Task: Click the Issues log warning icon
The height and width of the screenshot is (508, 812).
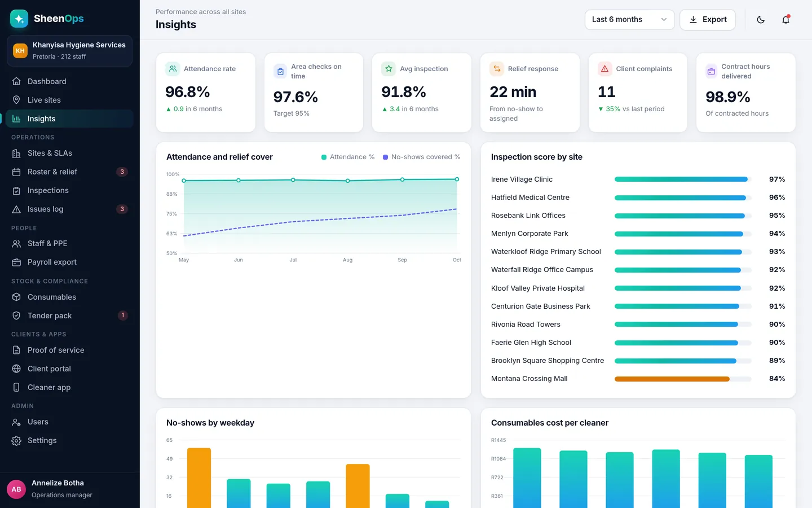Action: coord(16,209)
